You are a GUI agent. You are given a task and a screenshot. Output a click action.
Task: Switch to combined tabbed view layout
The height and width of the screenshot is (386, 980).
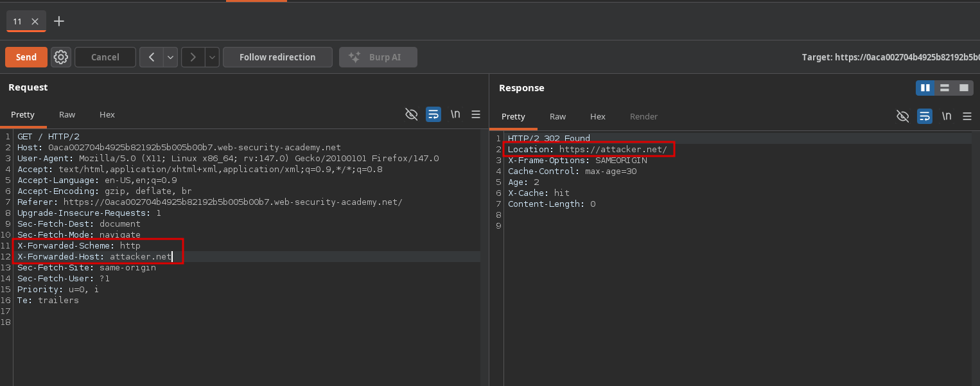pos(963,88)
